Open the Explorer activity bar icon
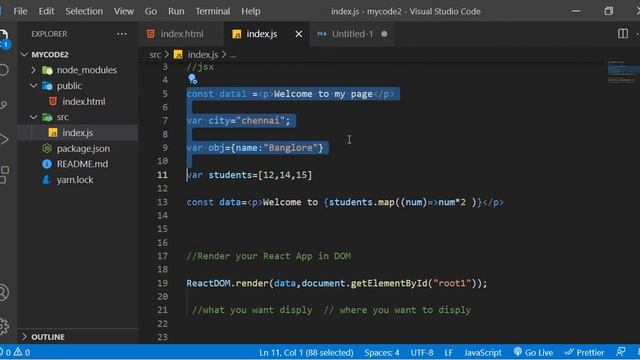This screenshot has height=360, width=640. pos(4,37)
